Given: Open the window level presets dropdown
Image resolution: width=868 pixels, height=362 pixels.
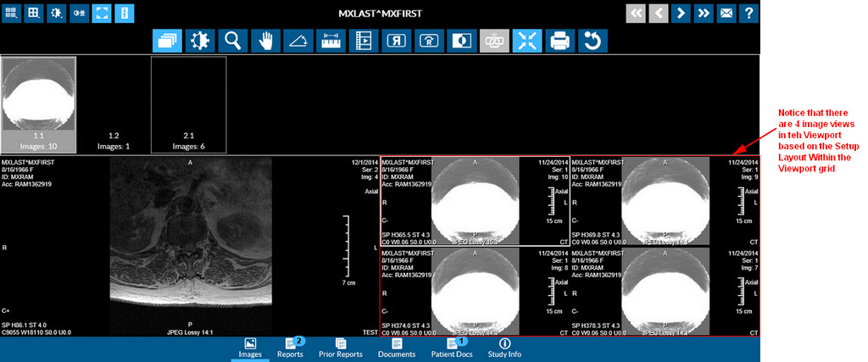Looking at the screenshot, I should pos(56,14).
